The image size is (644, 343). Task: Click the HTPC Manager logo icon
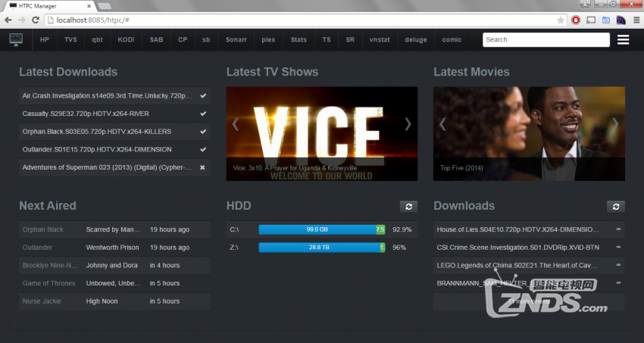pyautogui.click(x=16, y=39)
